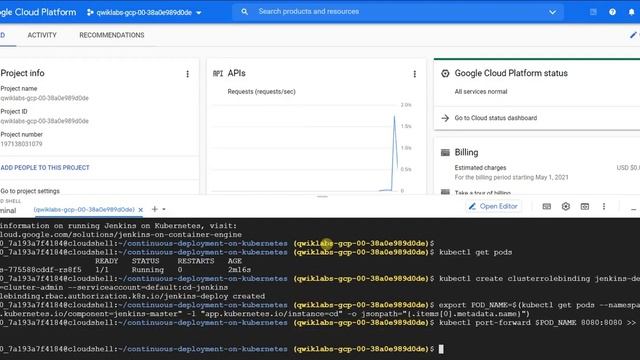Click 'All services normal' status text
This screenshot has width=640, height=360.
pyautogui.click(x=481, y=92)
